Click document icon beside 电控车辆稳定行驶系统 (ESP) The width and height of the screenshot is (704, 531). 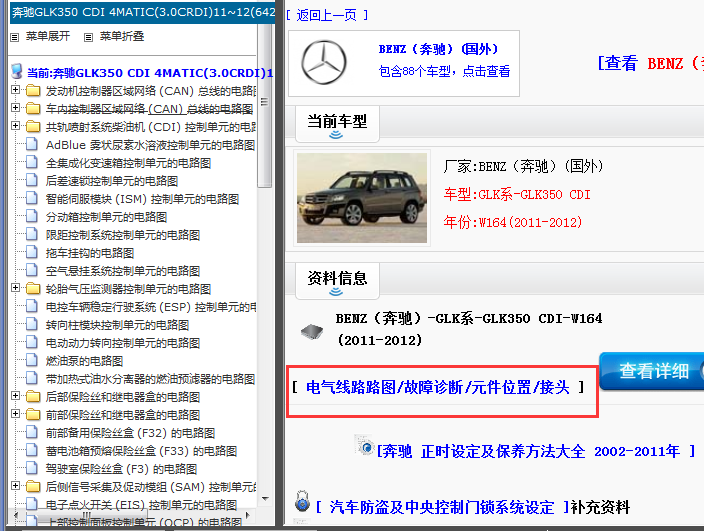pos(32,306)
